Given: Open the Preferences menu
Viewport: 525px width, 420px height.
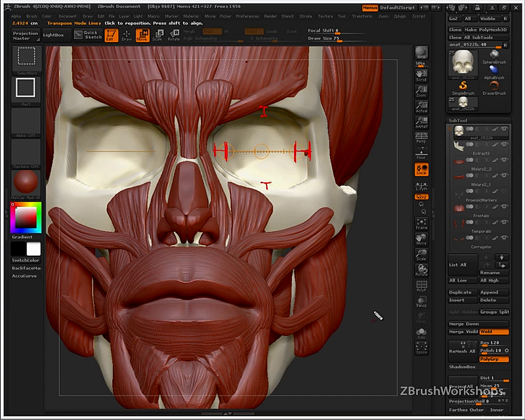Looking at the screenshot, I should coord(247,16).
